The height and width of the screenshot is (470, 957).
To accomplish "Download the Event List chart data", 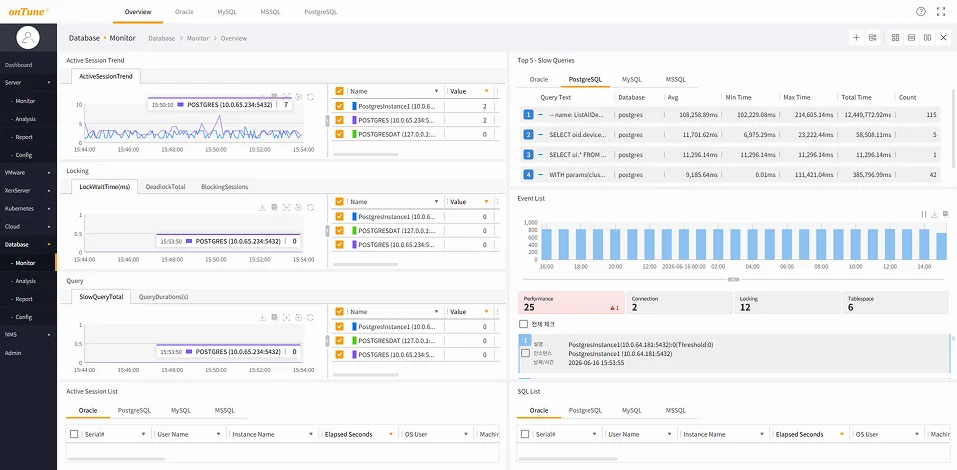I will click(x=934, y=214).
